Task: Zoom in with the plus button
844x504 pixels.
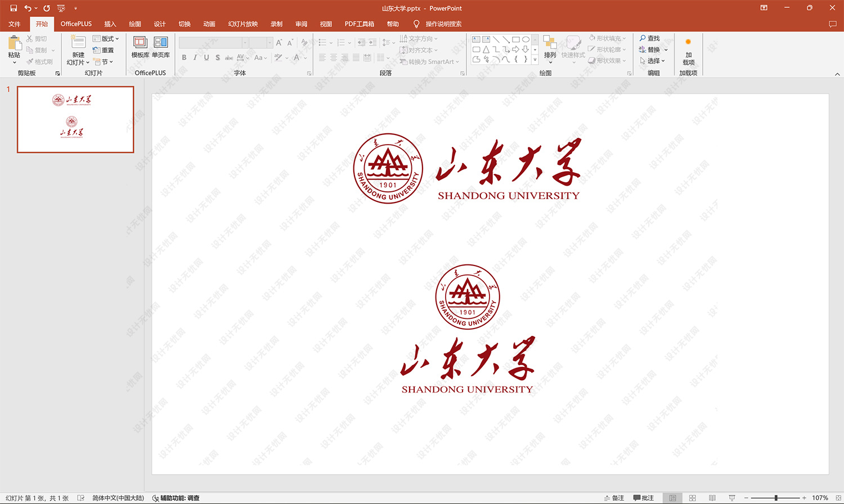Action: (804, 498)
